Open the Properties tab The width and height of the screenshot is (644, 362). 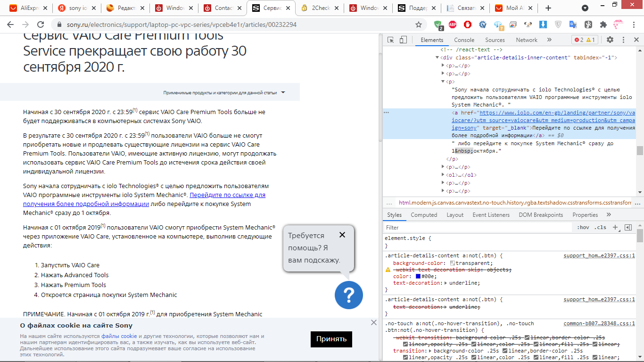coord(585,215)
